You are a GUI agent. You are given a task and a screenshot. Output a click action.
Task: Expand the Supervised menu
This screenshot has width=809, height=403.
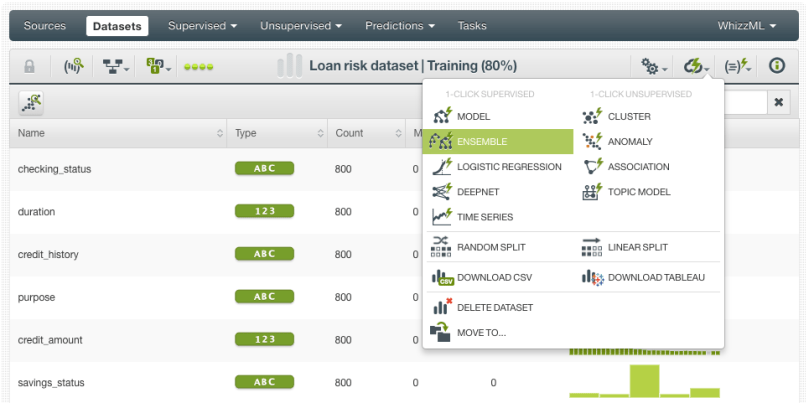click(202, 25)
